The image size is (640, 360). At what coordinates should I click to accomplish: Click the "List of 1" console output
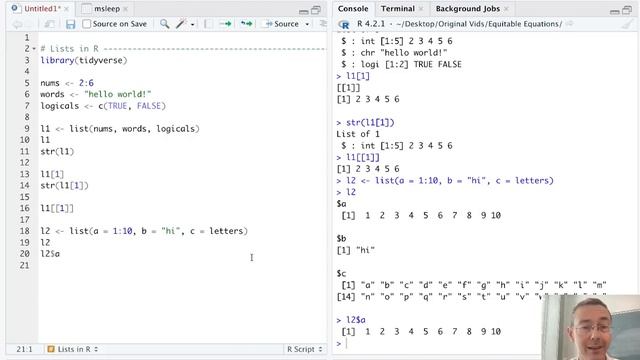click(358, 134)
